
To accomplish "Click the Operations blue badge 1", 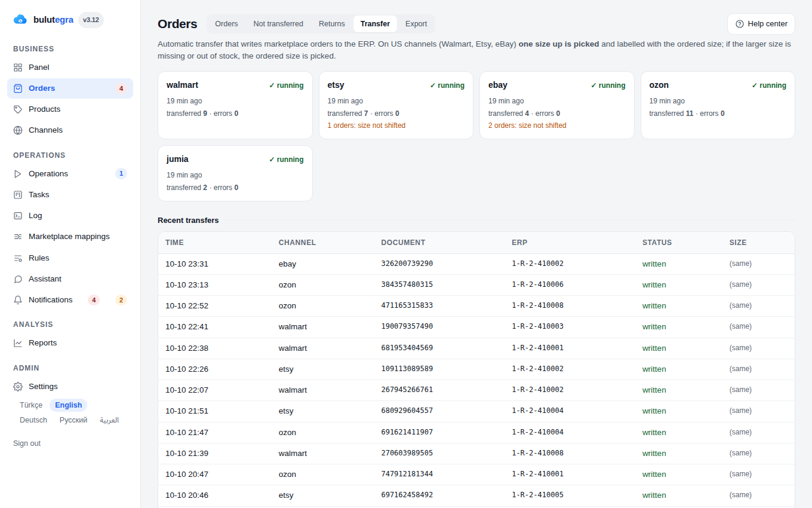I will click(121, 174).
